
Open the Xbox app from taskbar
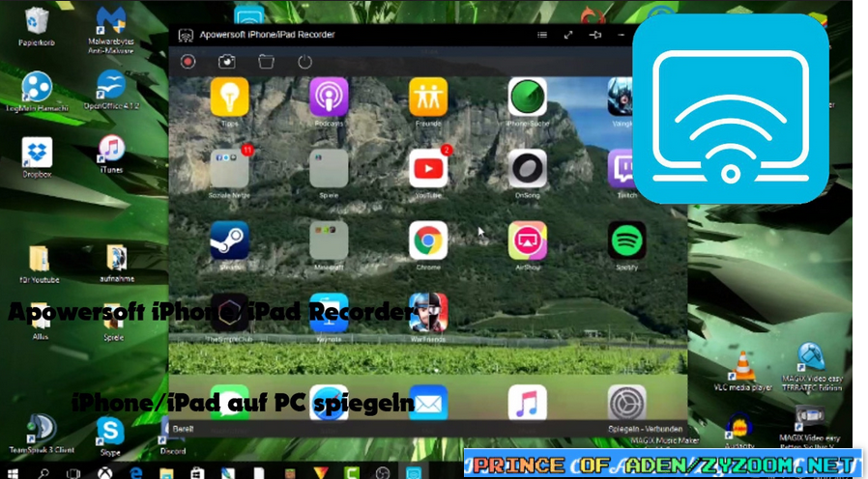104,473
